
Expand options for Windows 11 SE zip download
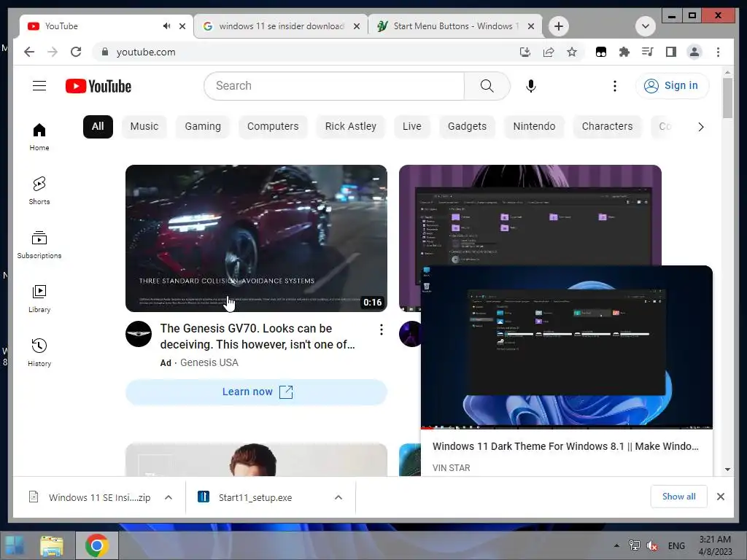pos(169,497)
